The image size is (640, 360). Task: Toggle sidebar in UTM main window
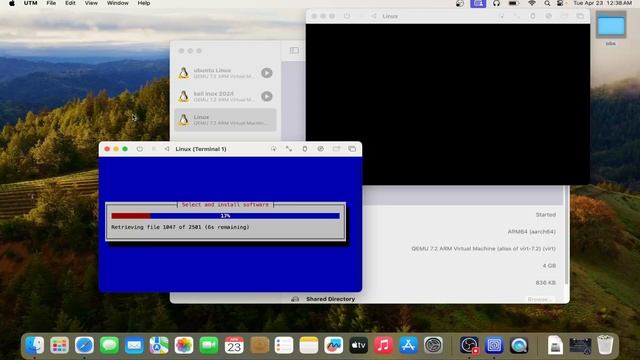[294, 50]
